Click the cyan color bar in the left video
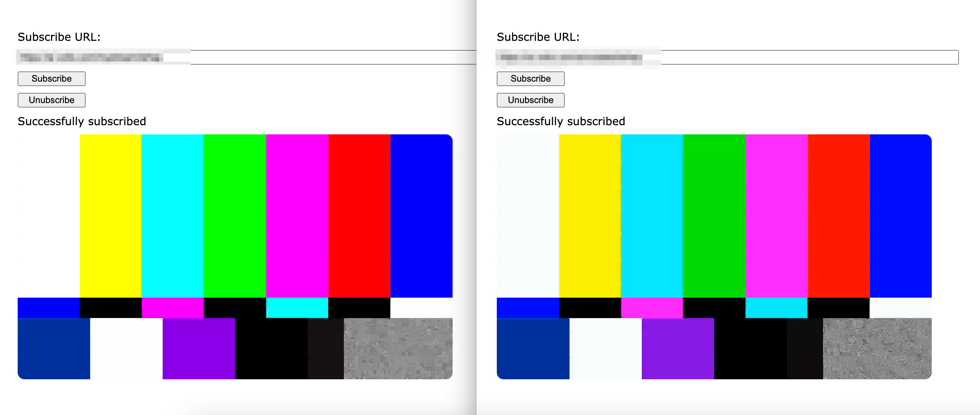 coord(172,213)
